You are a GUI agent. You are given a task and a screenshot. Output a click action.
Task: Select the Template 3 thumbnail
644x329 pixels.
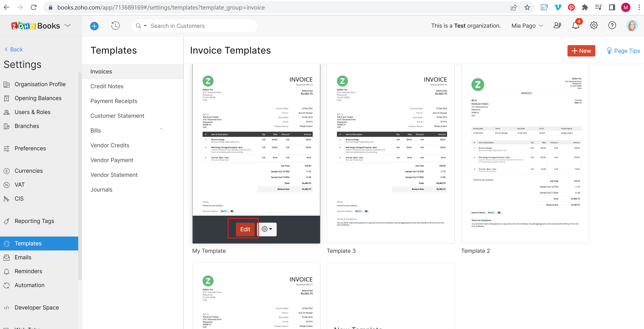[x=391, y=154]
